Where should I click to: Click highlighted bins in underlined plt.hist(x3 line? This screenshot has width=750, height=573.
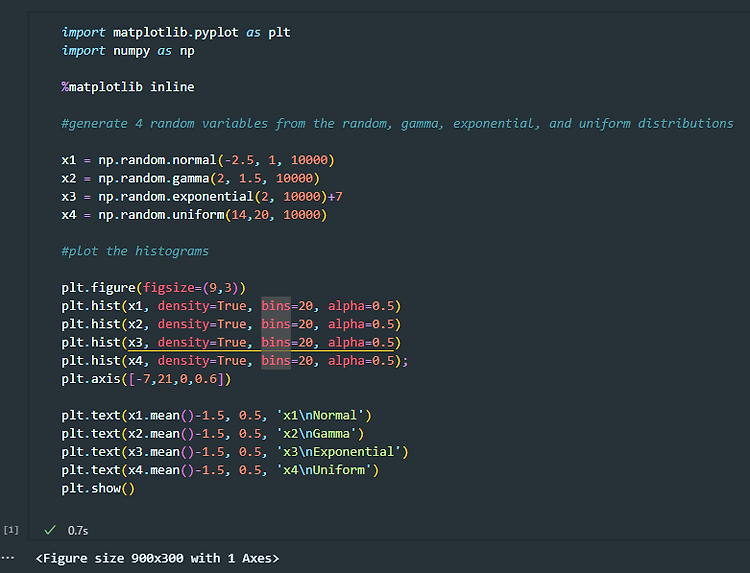tap(276, 342)
